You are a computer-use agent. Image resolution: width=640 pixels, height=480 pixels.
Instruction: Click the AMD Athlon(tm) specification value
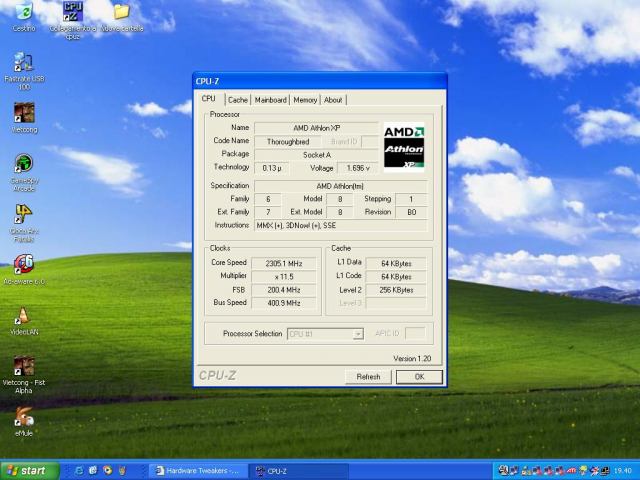click(340, 186)
